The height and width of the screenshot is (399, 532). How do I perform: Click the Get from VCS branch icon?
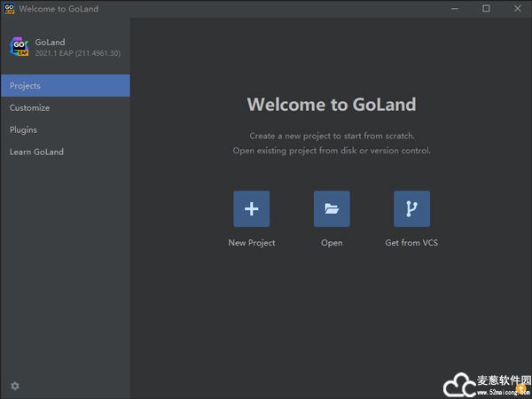[x=412, y=208]
